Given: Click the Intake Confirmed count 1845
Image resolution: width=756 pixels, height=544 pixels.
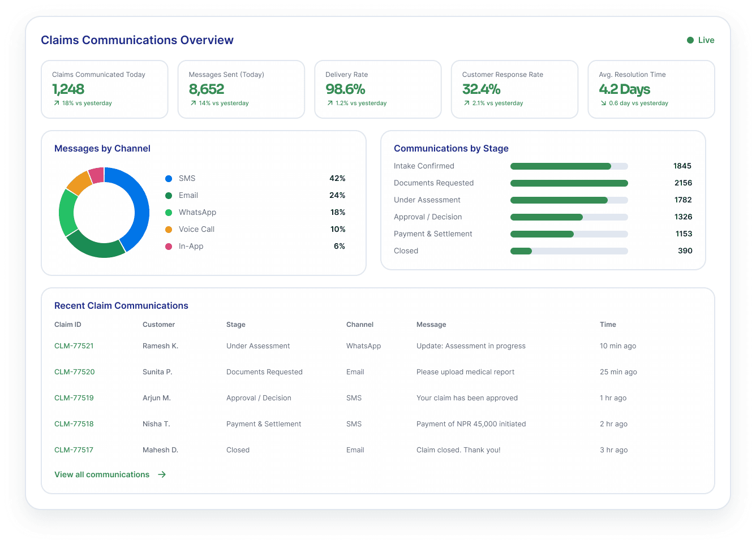Looking at the screenshot, I should coord(682,166).
